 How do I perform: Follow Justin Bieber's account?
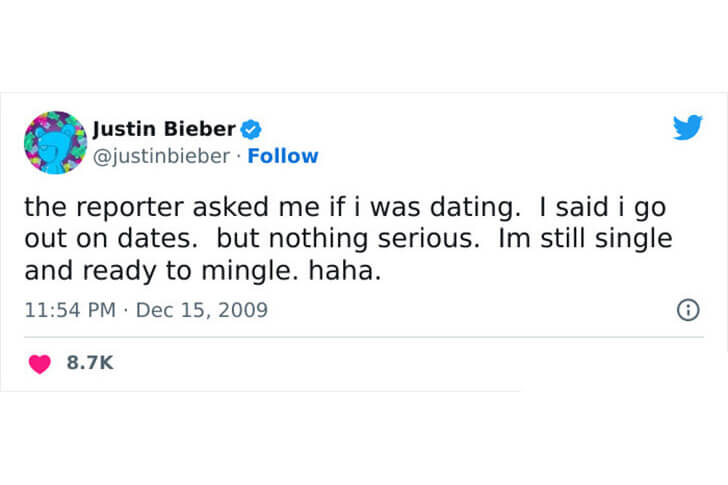[283, 156]
